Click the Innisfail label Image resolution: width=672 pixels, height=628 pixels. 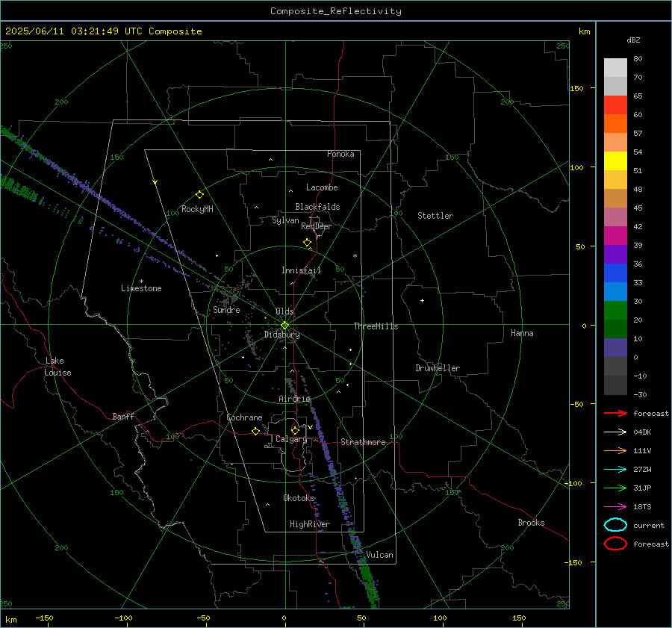click(302, 270)
